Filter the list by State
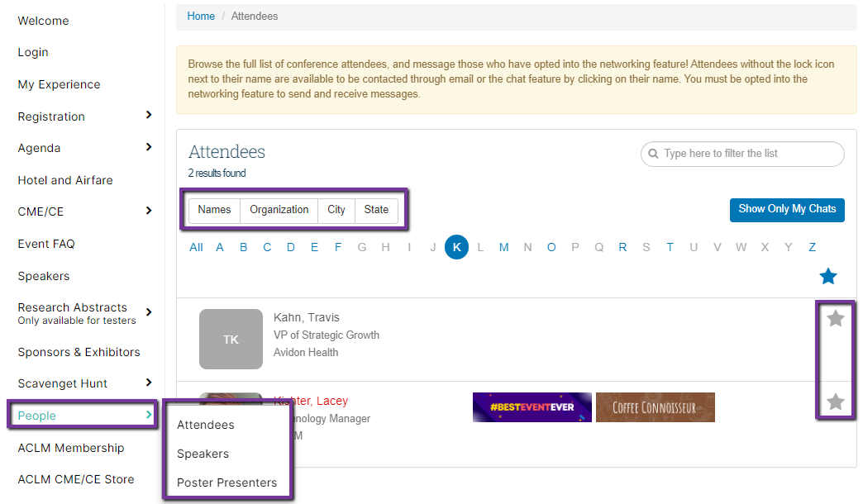 (x=376, y=210)
